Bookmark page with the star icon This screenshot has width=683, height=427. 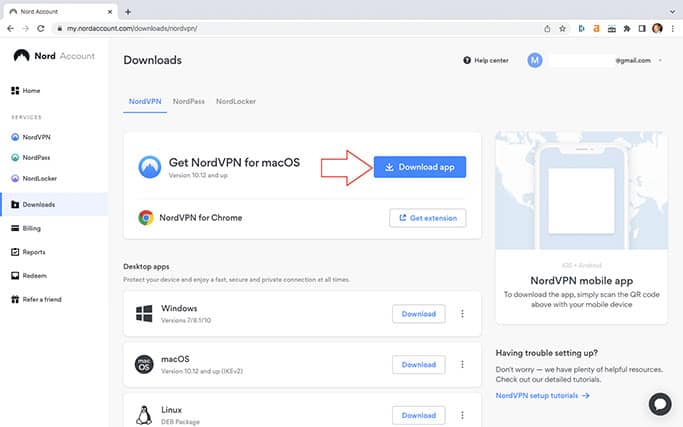pyautogui.click(x=562, y=29)
